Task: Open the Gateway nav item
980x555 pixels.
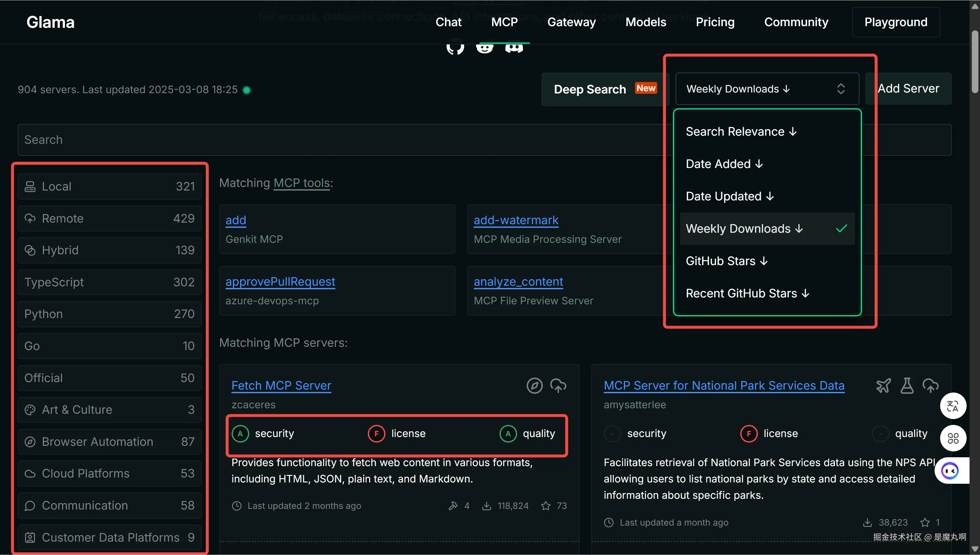Action: click(571, 22)
